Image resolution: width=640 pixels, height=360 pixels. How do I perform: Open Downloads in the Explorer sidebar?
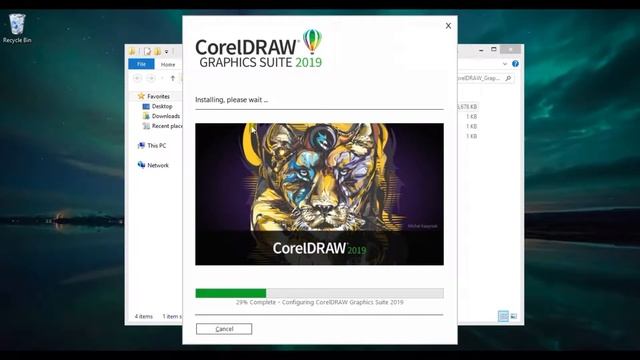click(161, 116)
